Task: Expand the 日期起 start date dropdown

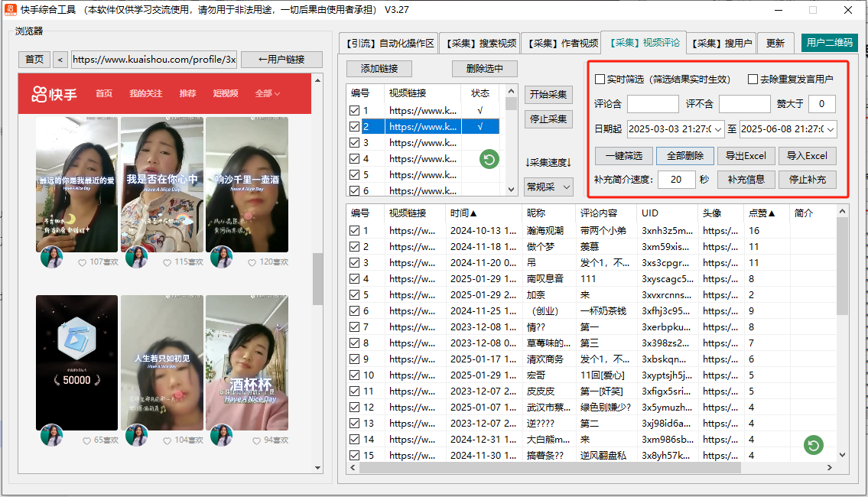Action: 717,129
